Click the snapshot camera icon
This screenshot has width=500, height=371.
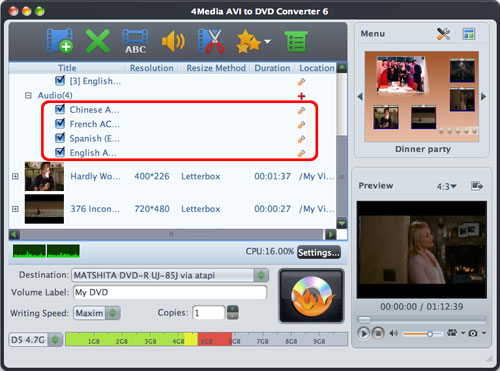click(473, 333)
